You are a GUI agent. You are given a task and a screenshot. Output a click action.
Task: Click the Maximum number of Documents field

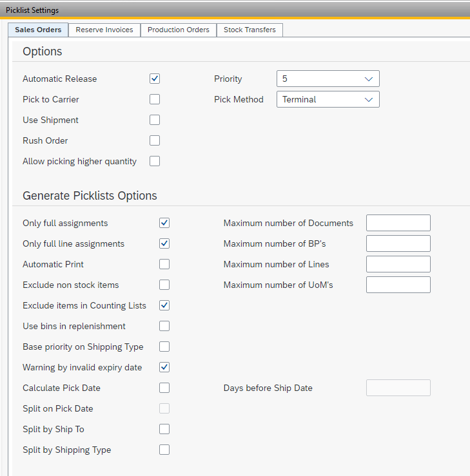[398, 223]
